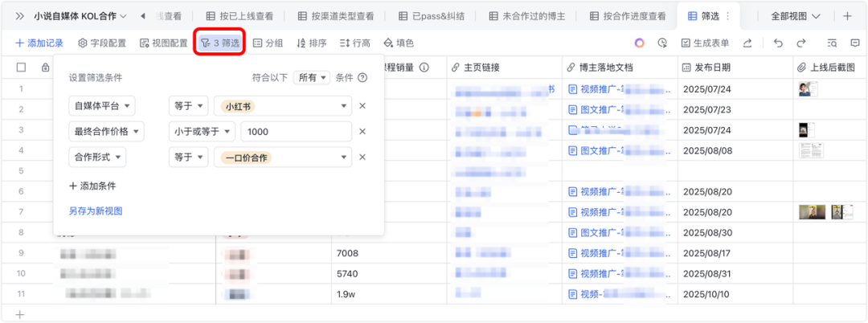This screenshot has height=323, width=868.
Task: Open the 合作形式 field dropdown
Action: (97, 157)
